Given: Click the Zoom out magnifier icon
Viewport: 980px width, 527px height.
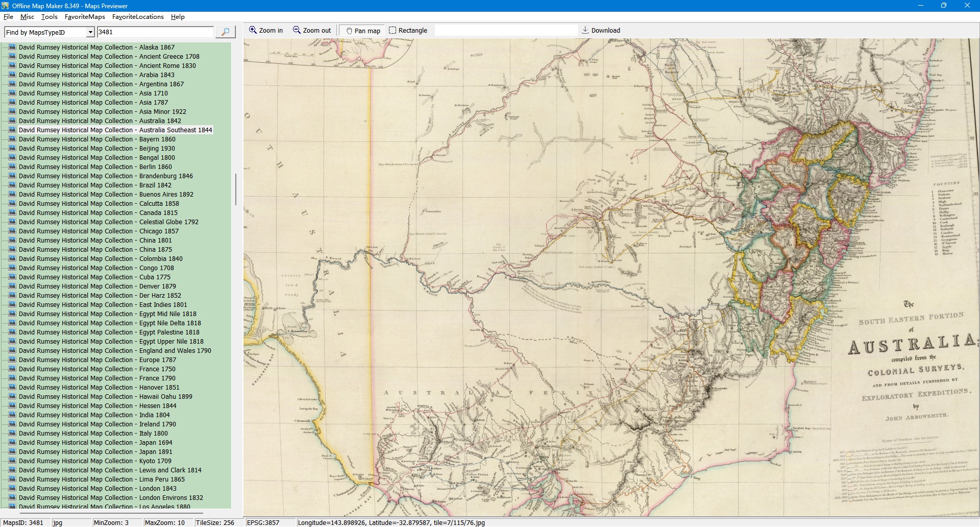Looking at the screenshot, I should tap(297, 30).
